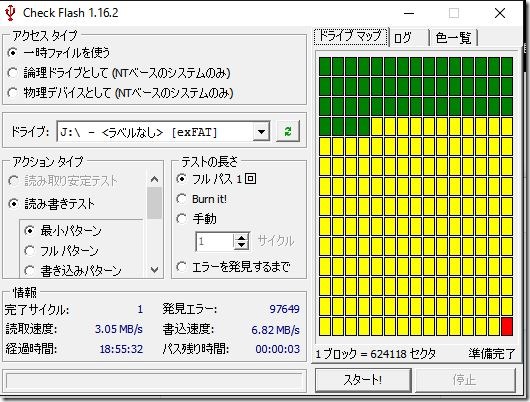
Task: Click the action type list up arrow
Action: coord(154,179)
